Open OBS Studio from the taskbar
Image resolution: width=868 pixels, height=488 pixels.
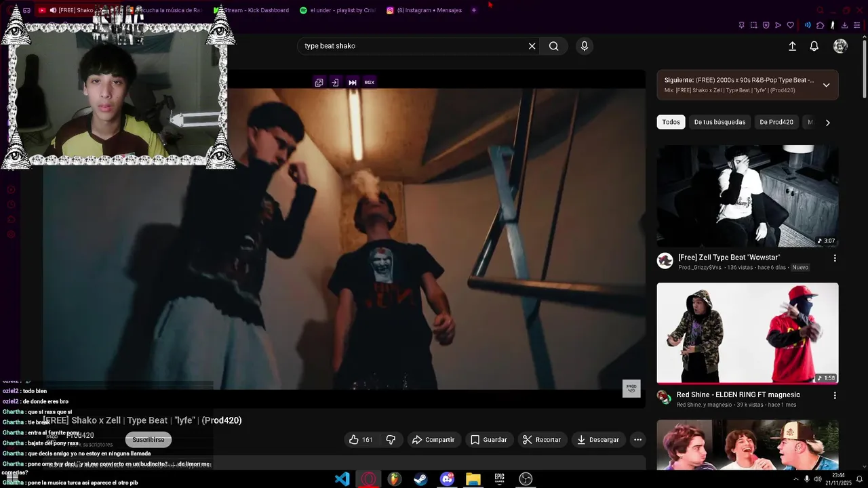[x=526, y=479]
